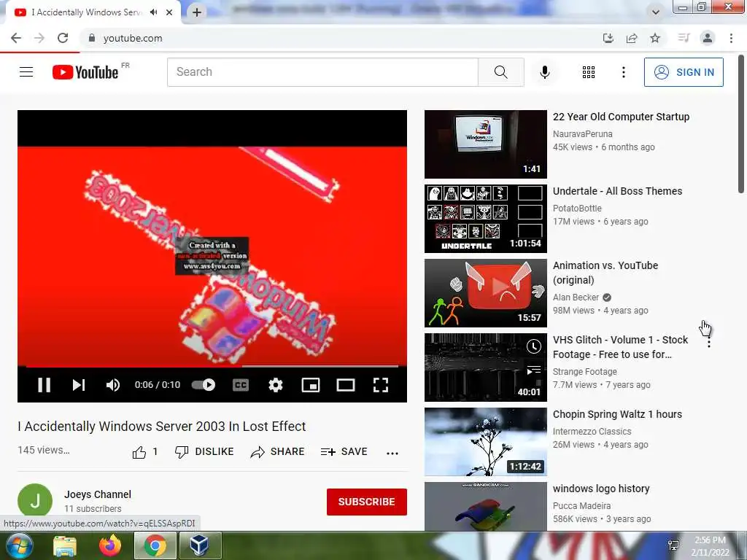Open YouTube settings three-dot menu
Screen dimensions: 747x560
tap(623, 72)
